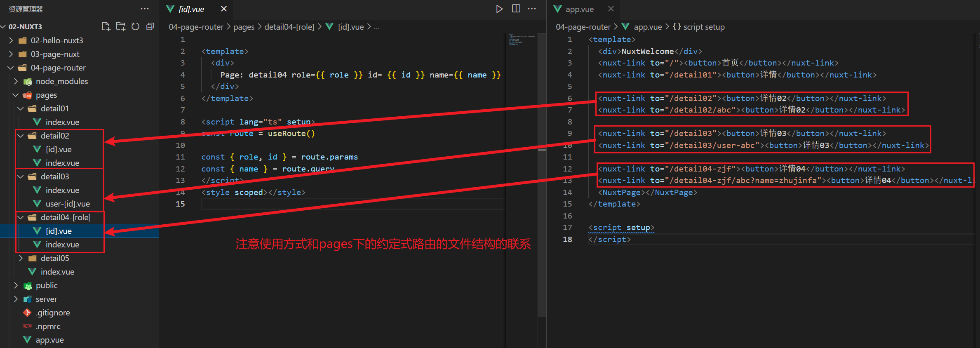Expand the 03-page-nuxt folder
This screenshot has width=980, height=348.
[x=11, y=54]
